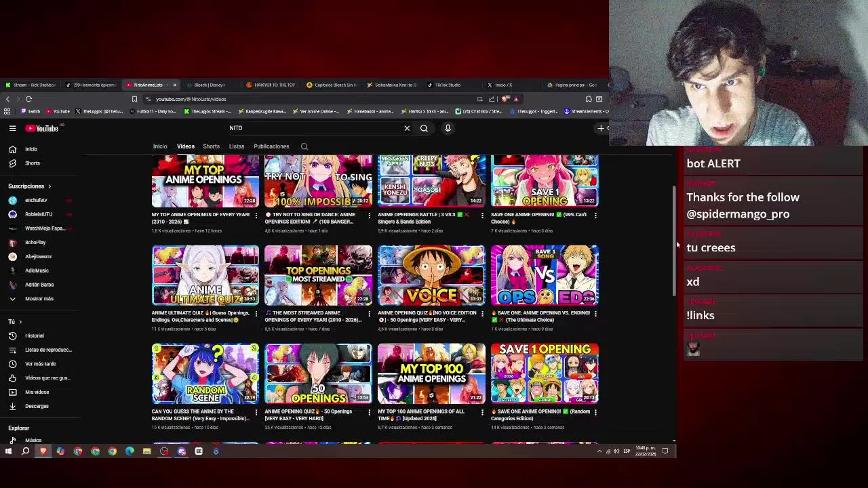Open The Most Streamed Anime Openings video title

[313, 317]
